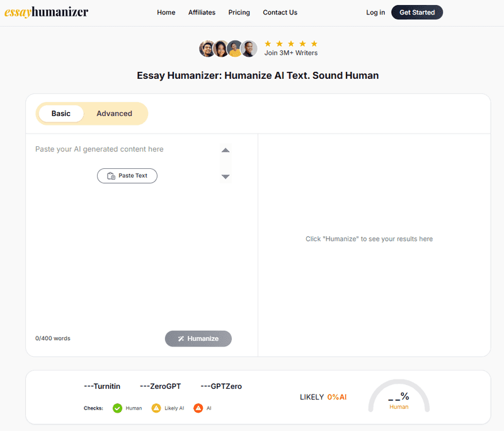Switch to Basic mode
Image resolution: width=504 pixels, height=431 pixels.
click(61, 113)
